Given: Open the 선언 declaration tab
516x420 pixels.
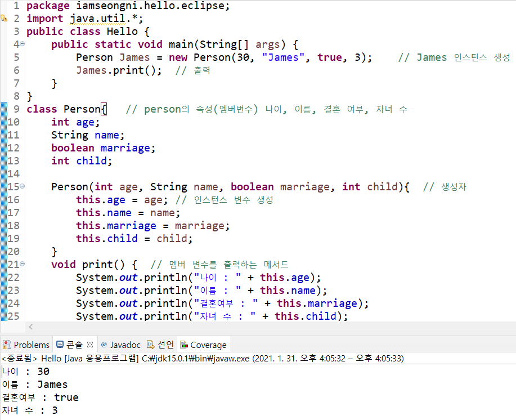Looking at the screenshot, I should click(x=160, y=345).
